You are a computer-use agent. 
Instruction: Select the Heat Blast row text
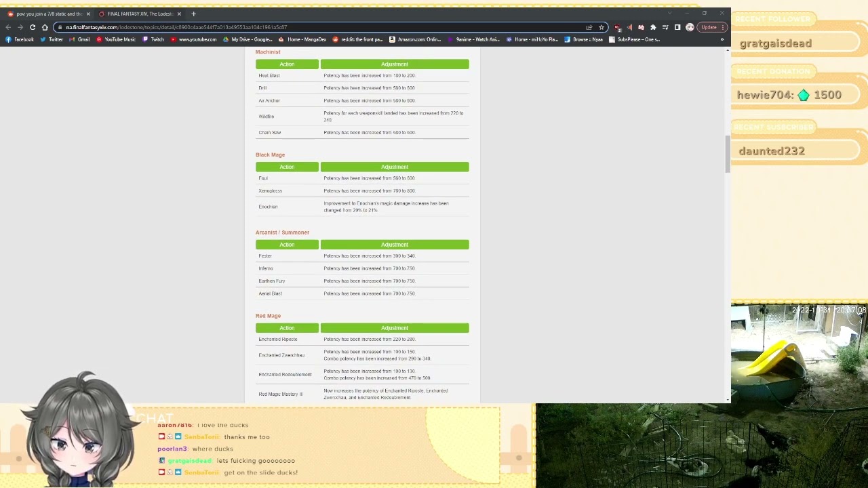coord(269,76)
